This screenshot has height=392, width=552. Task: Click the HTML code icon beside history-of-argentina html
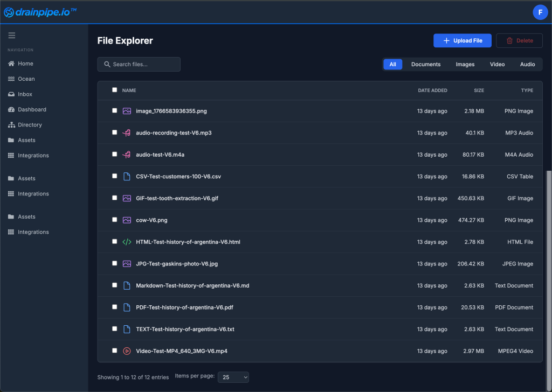[127, 242]
